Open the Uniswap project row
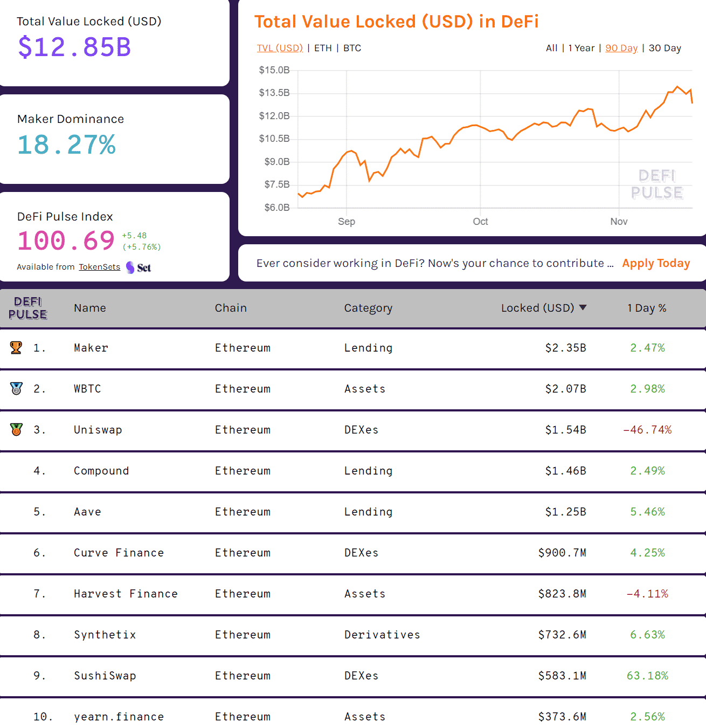Image resolution: width=706 pixels, height=728 pixels. (98, 430)
